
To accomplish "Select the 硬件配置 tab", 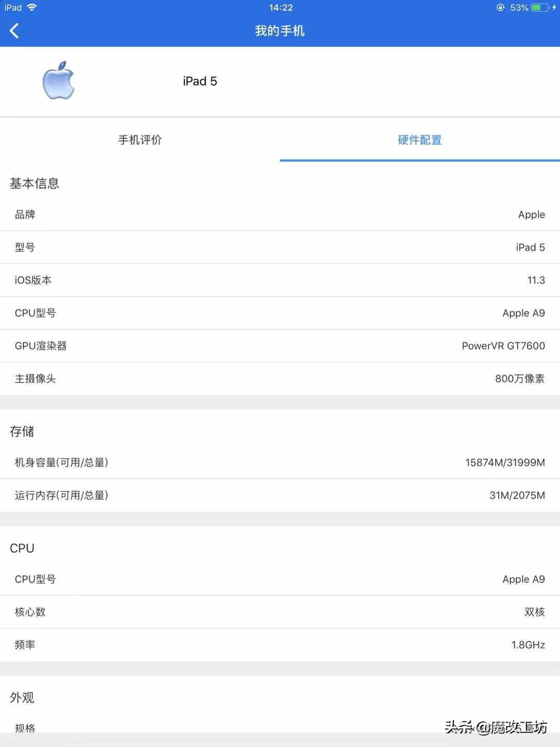I will point(419,140).
